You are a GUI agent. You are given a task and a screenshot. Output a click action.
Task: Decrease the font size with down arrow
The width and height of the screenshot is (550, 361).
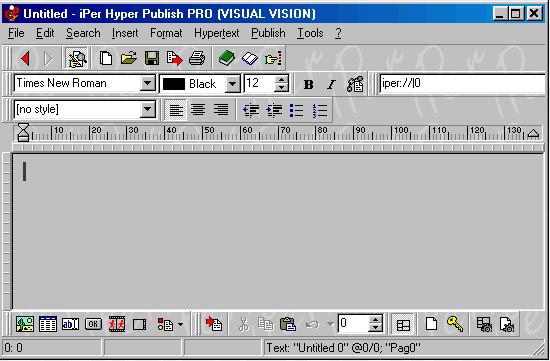(x=281, y=87)
